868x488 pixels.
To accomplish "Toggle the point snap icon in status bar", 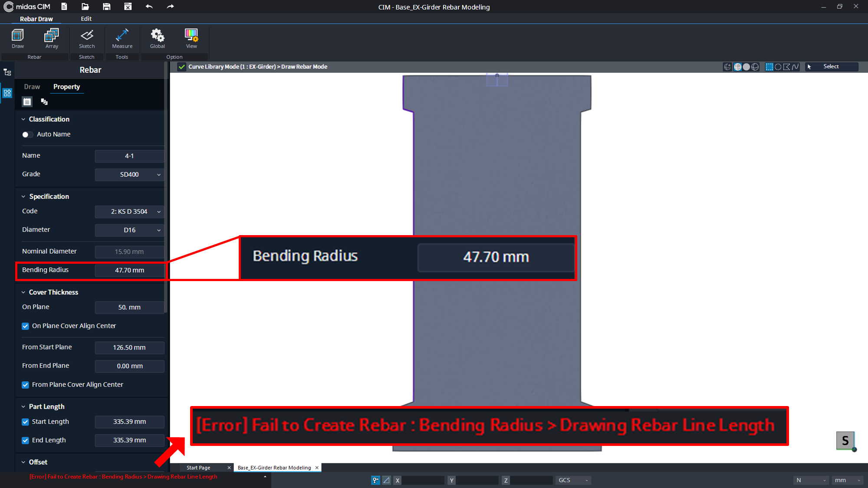I will (376, 480).
